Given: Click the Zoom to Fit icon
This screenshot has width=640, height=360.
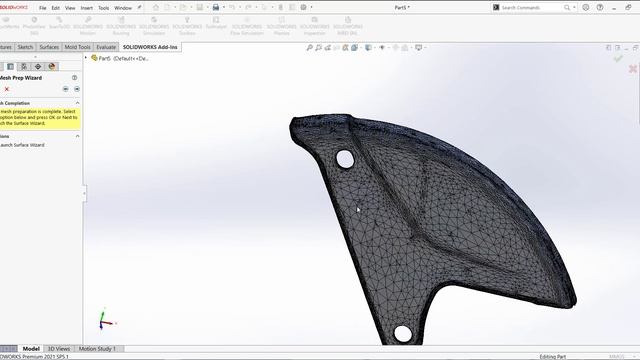Looking at the screenshot, I should 309,48.
